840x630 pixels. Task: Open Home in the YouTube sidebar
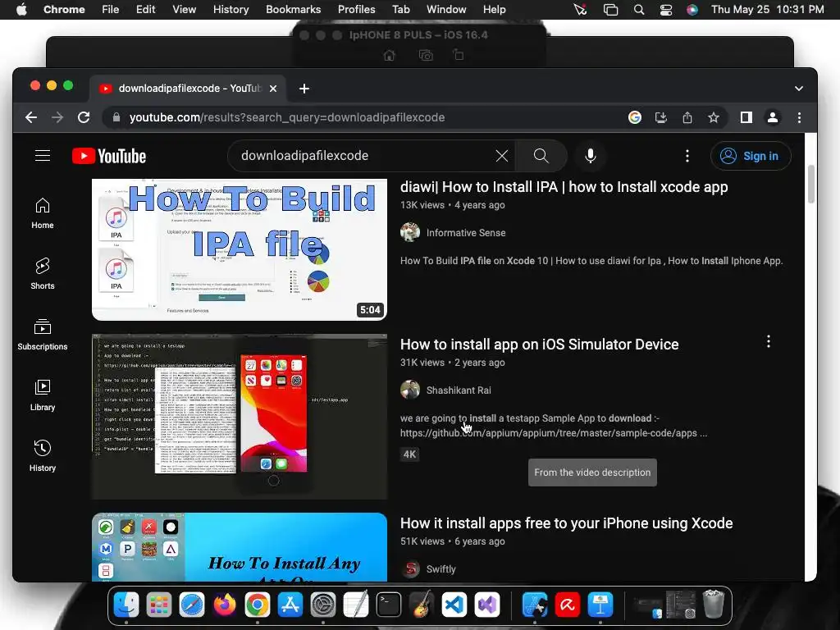(43, 213)
